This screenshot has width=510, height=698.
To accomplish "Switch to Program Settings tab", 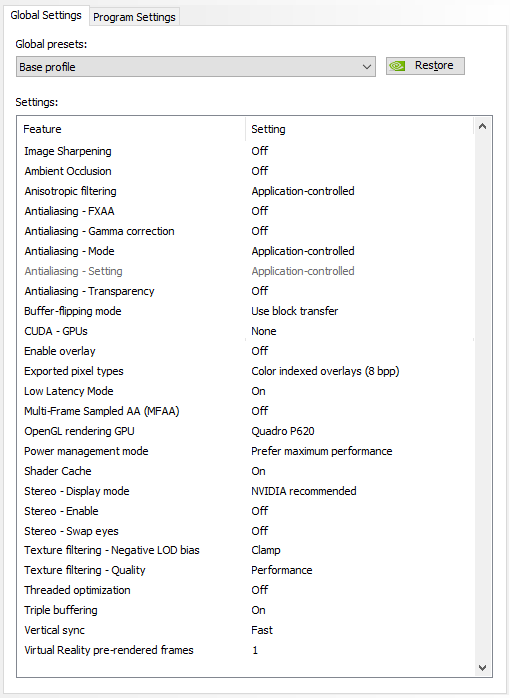I will [x=134, y=17].
